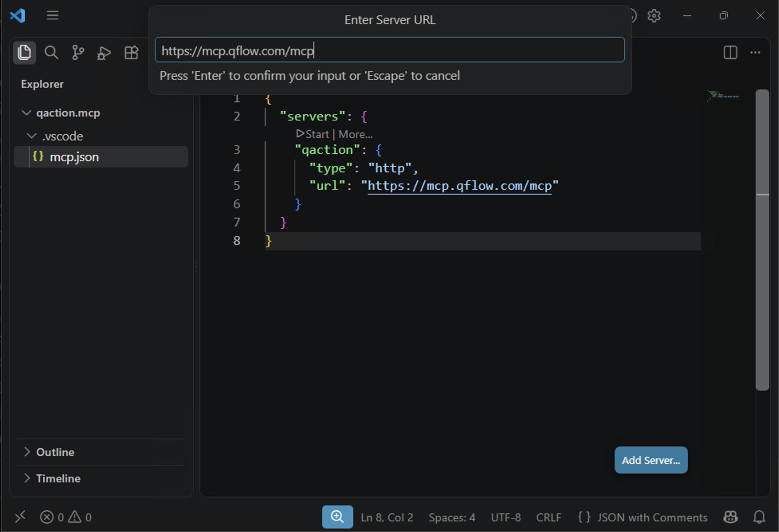
Task: Open the Explorer view in the activity bar
Action: (x=24, y=52)
